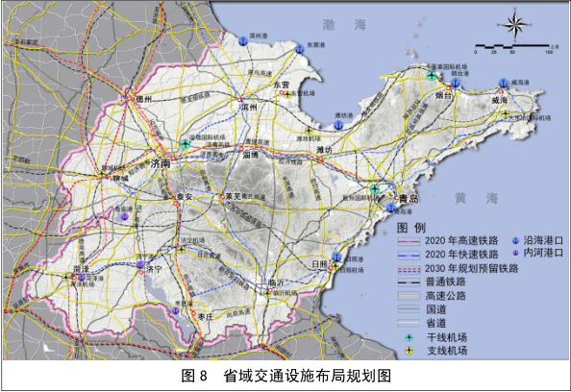Click the 青岛 city label
The image size is (571, 392).
click(409, 198)
